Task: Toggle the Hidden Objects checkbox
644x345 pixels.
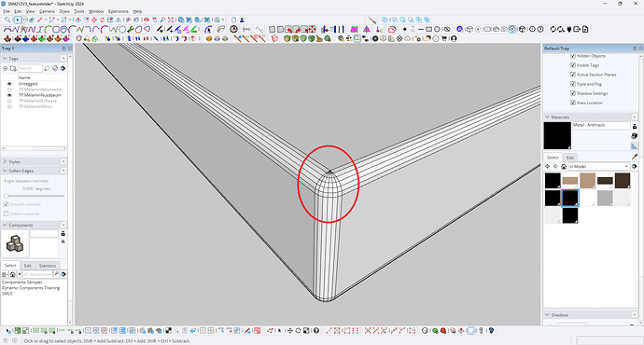Action: coord(573,56)
